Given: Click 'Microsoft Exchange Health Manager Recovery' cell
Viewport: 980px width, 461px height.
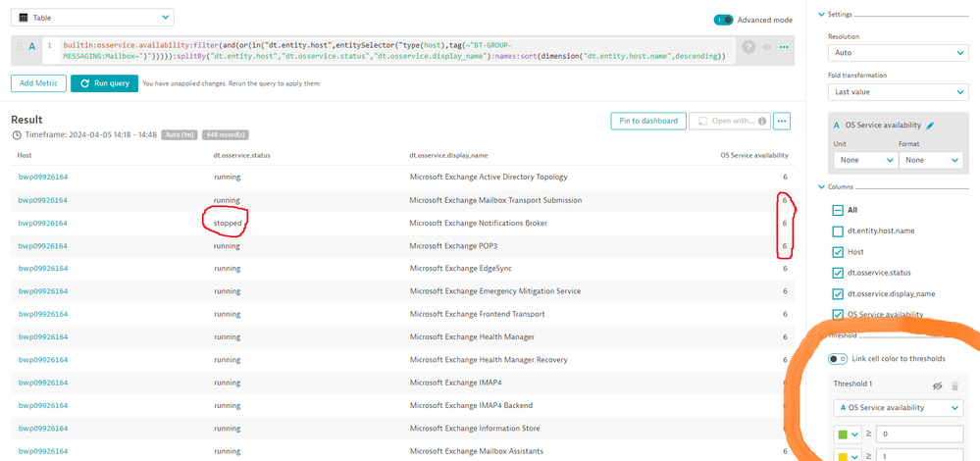Looking at the screenshot, I should pyautogui.click(x=489, y=360).
